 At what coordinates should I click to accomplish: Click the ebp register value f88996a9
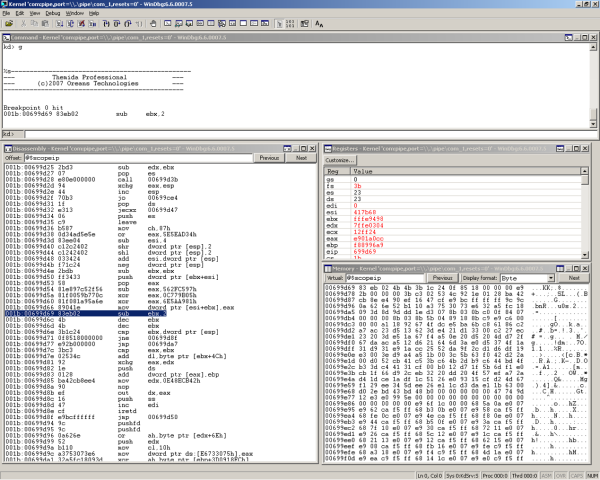[368, 245]
